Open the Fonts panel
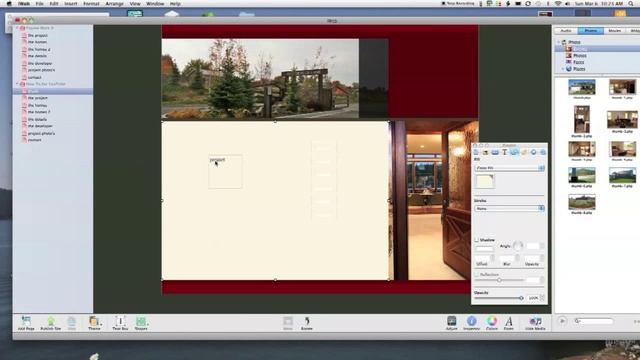Viewport: 640px width, 360px height. pos(509,322)
